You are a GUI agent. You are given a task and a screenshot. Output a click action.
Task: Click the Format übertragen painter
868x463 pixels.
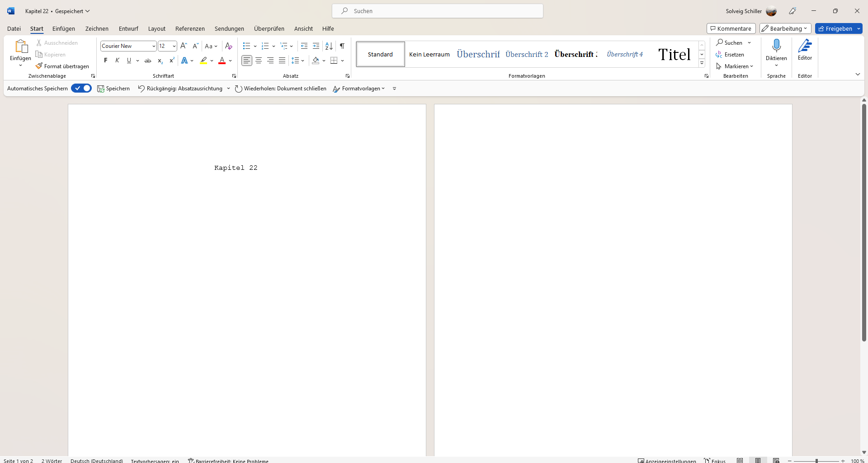click(x=62, y=66)
